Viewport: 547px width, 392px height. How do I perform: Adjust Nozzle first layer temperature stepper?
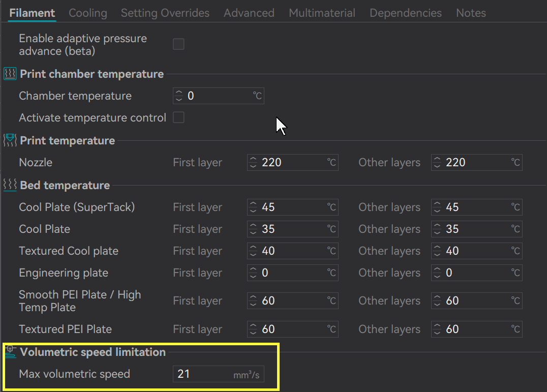(253, 163)
